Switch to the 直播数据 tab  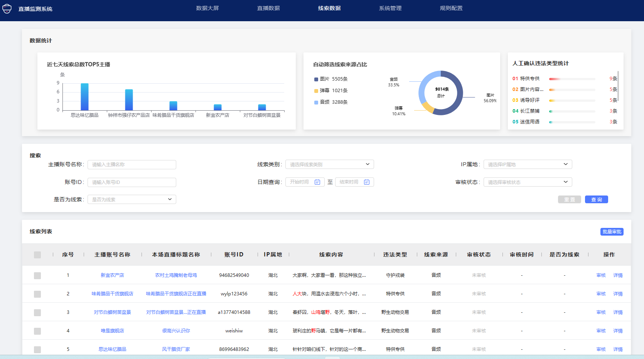[x=268, y=8]
